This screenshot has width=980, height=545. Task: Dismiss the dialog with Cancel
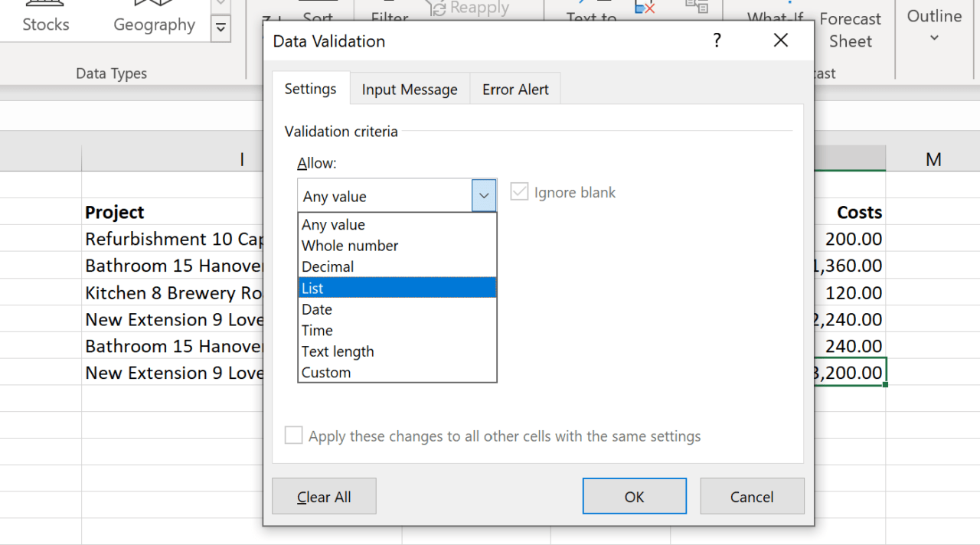[752, 496]
